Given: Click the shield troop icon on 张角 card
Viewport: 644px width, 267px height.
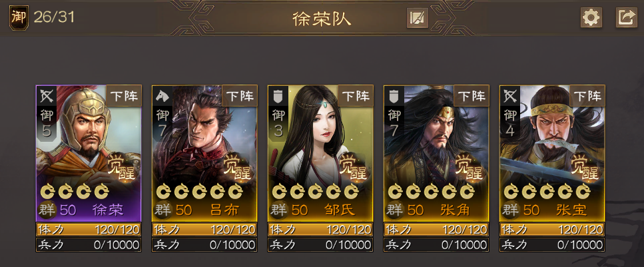Looking at the screenshot, I should click(x=393, y=96).
